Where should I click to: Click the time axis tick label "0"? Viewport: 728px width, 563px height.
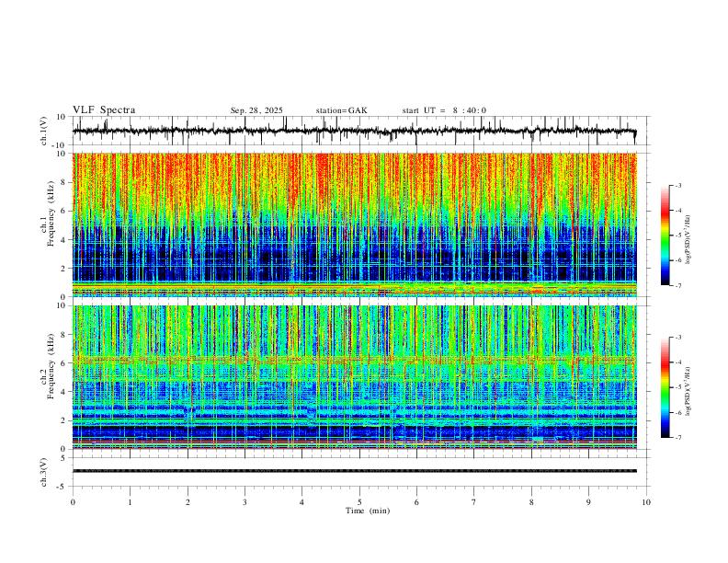[x=73, y=502]
